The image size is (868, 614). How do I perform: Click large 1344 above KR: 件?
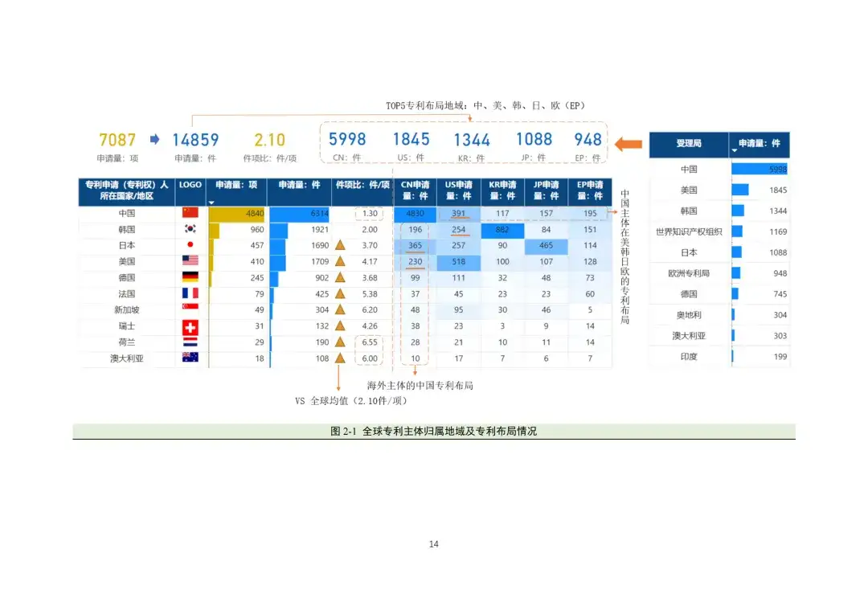[x=472, y=140]
